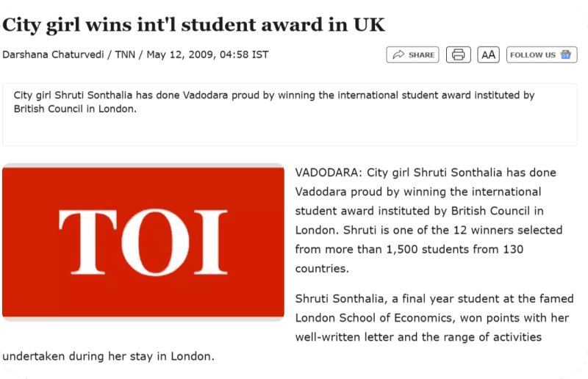The height and width of the screenshot is (379, 588).
Task: Print the article using printer icon
Action: [x=458, y=55]
